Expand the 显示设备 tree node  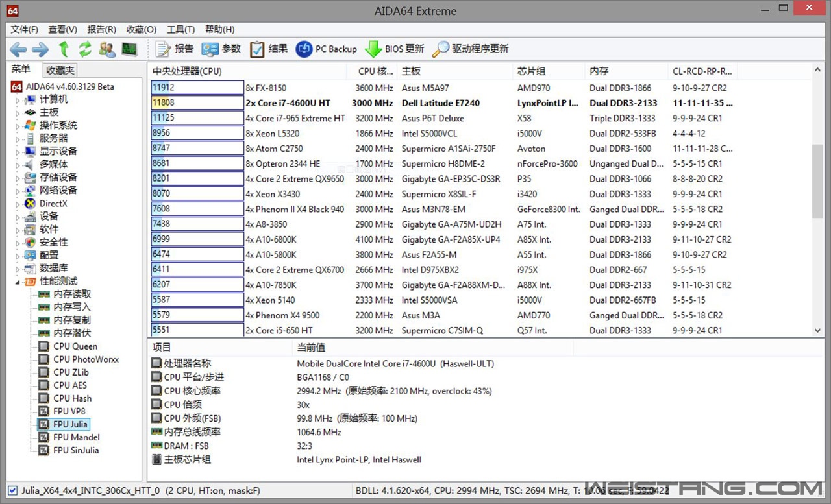pyautogui.click(x=18, y=152)
